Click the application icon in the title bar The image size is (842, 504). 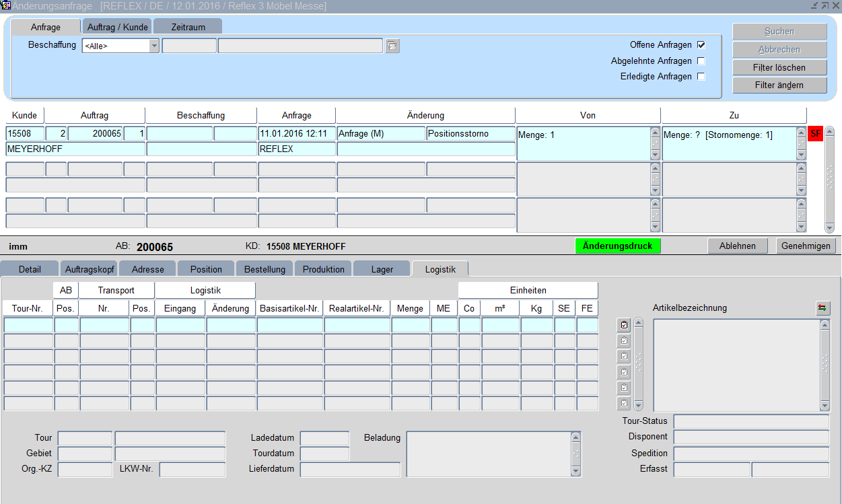6,6
